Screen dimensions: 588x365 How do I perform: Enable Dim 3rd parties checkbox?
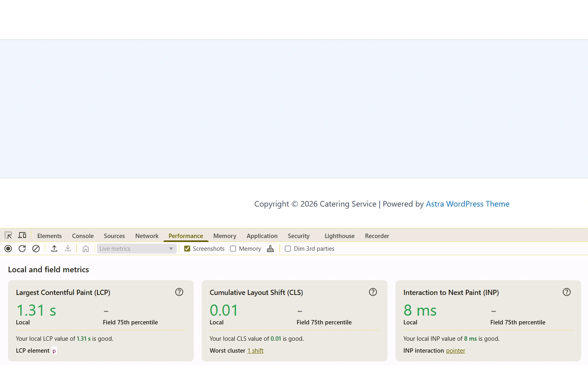[288, 249]
